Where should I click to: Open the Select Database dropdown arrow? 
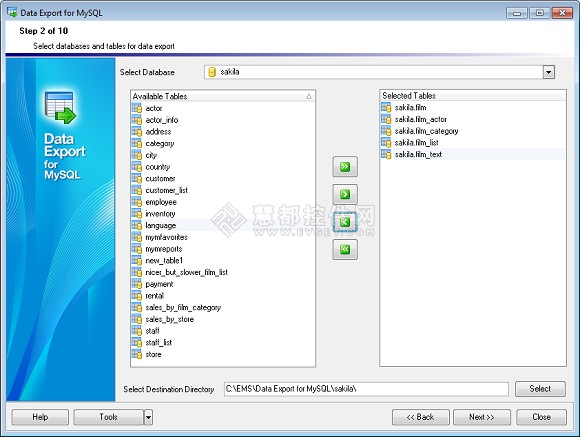point(549,72)
